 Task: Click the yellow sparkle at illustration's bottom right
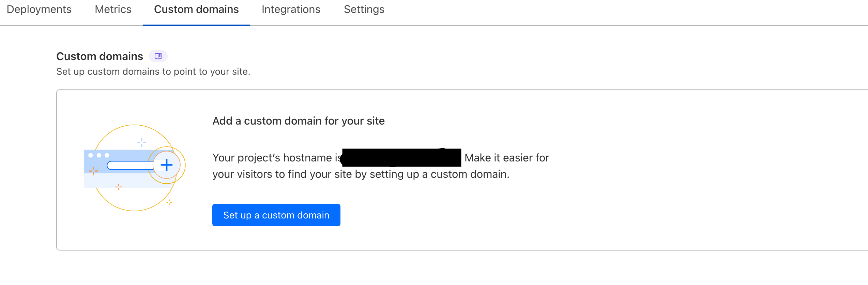tap(169, 202)
